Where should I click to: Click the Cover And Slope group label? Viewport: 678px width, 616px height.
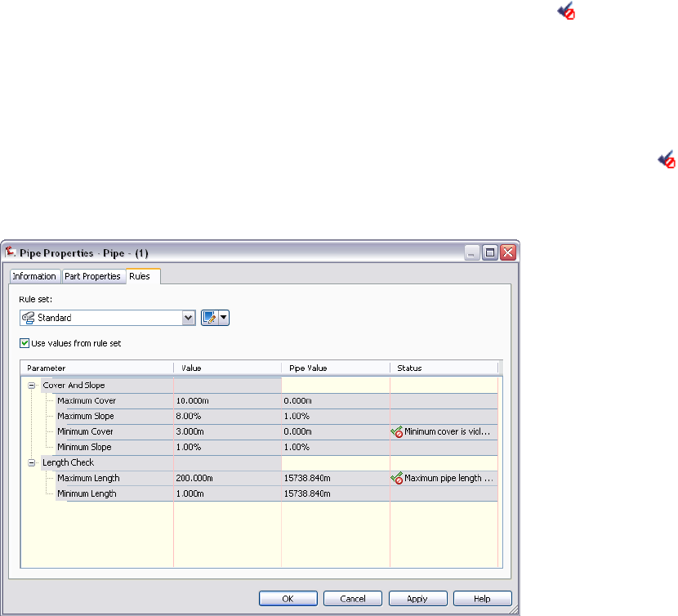[74, 385]
